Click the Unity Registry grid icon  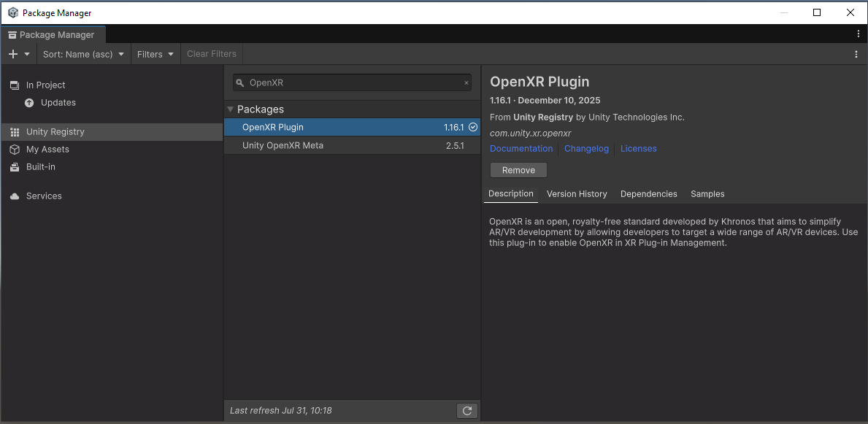pos(15,132)
